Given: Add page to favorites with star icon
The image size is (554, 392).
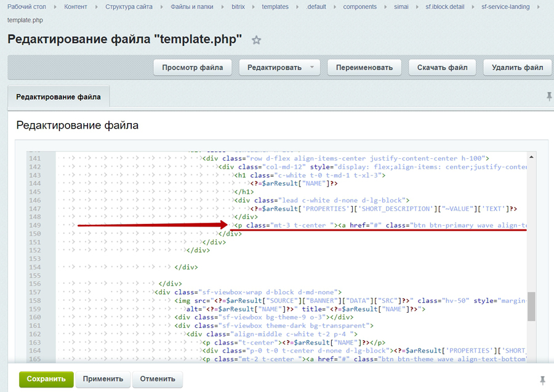Looking at the screenshot, I should click(257, 40).
